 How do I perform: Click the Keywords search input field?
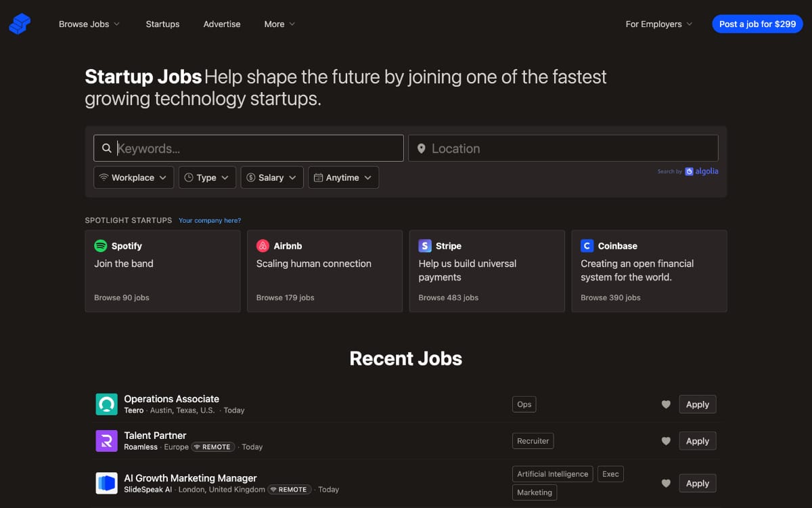coord(257,148)
